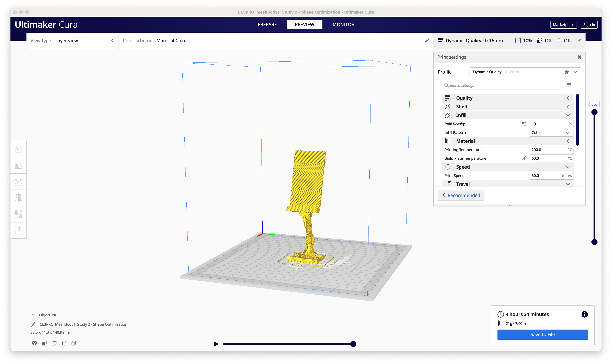
Task: Click the Move tool in left toolbar
Action: [x=18, y=149]
